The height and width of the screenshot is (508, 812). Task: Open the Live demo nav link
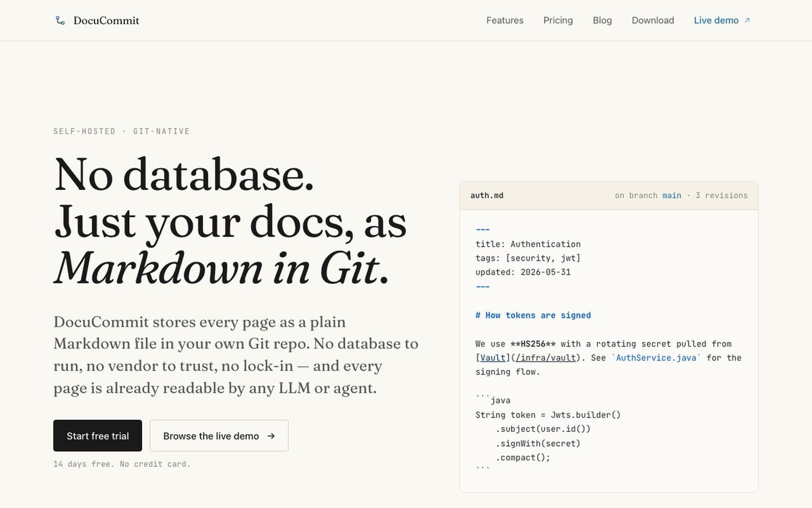[722, 20]
